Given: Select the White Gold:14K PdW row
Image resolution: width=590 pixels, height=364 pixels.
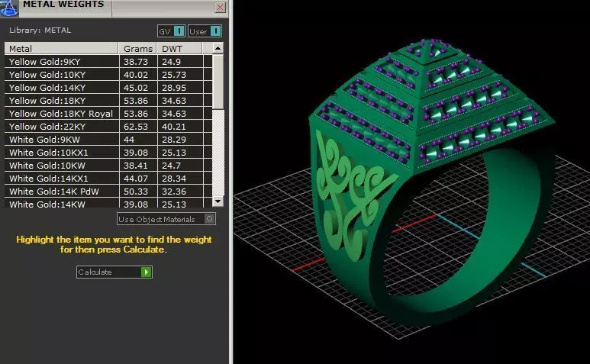Looking at the screenshot, I should pyautogui.click(x=108, y=192).
